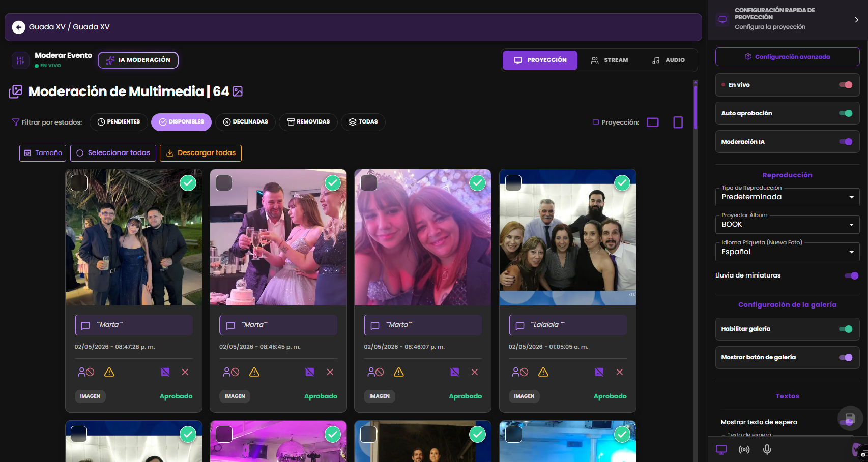Show Todas media filter

(363, 122)
